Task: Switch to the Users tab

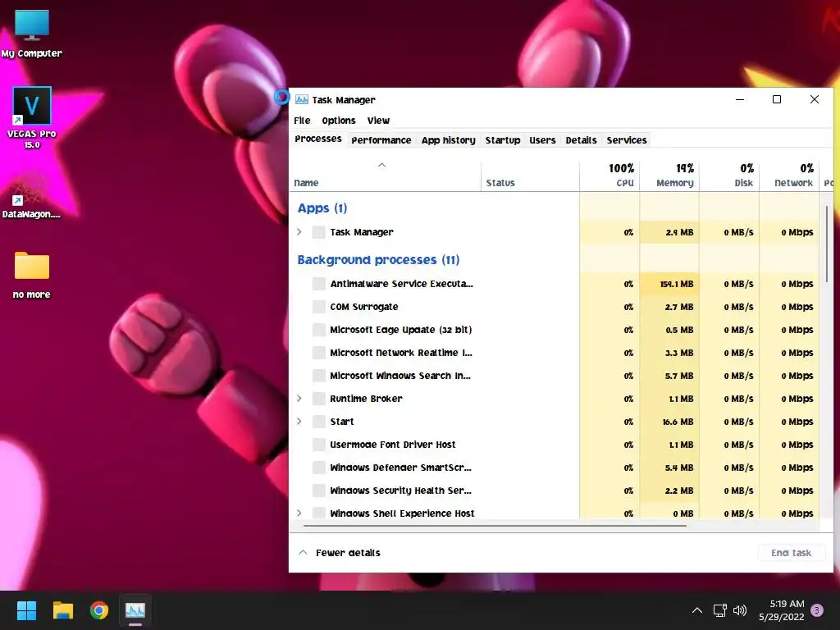Action: (542, 140)
